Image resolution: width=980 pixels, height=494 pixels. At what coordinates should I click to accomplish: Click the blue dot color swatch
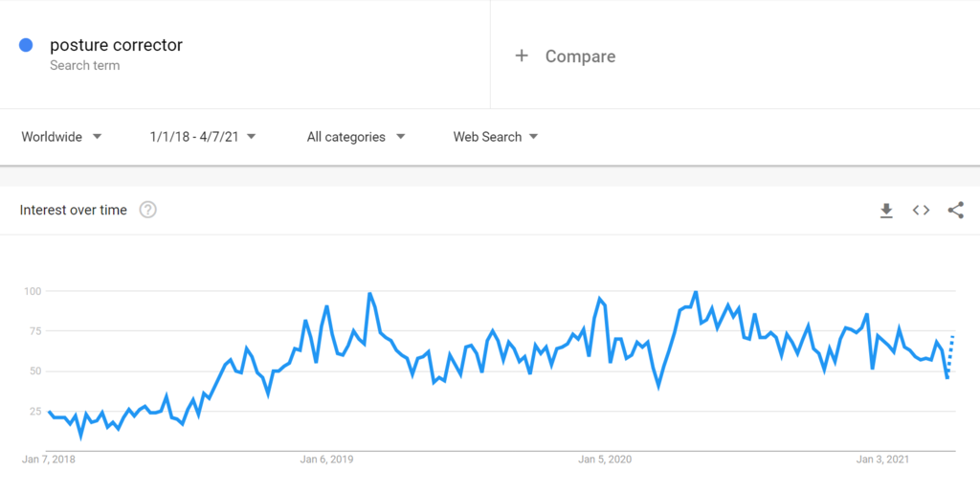click(x=26, y=45)
